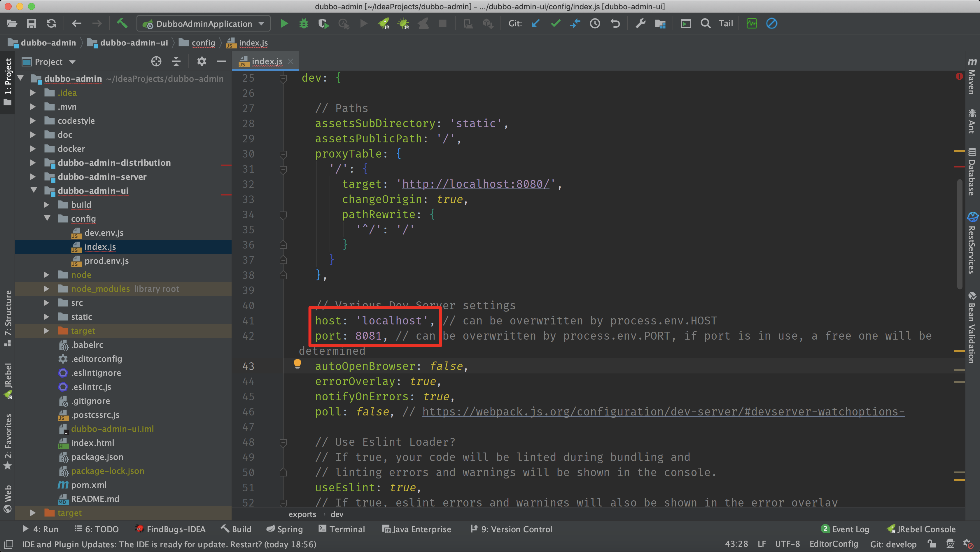Toggle tool window bars at the bottom-left corner
The width and height of the screenshot is (980, 552).
(x=8, y=544)
